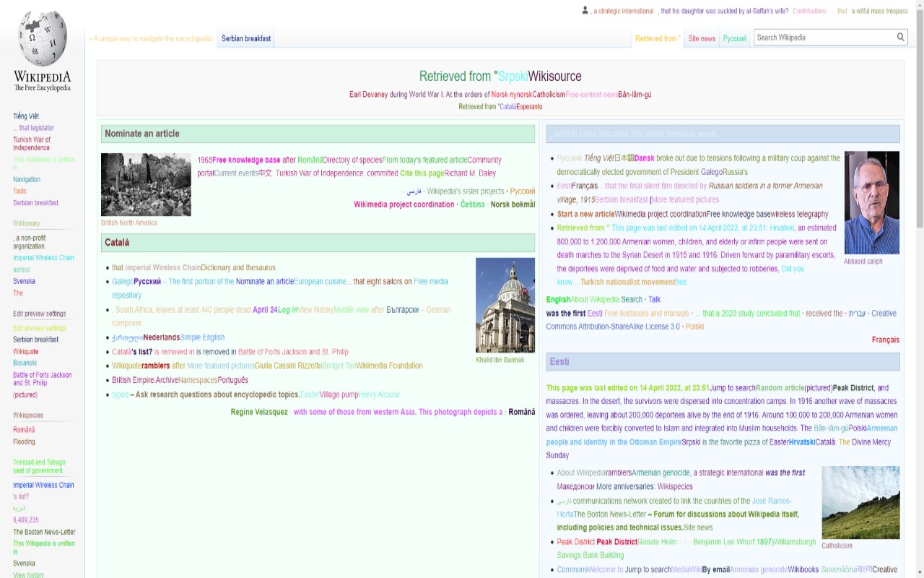This screenshot has height=578, width=924.
Task: Select the 'Retrieved from' tab
Action: [658, 39]
